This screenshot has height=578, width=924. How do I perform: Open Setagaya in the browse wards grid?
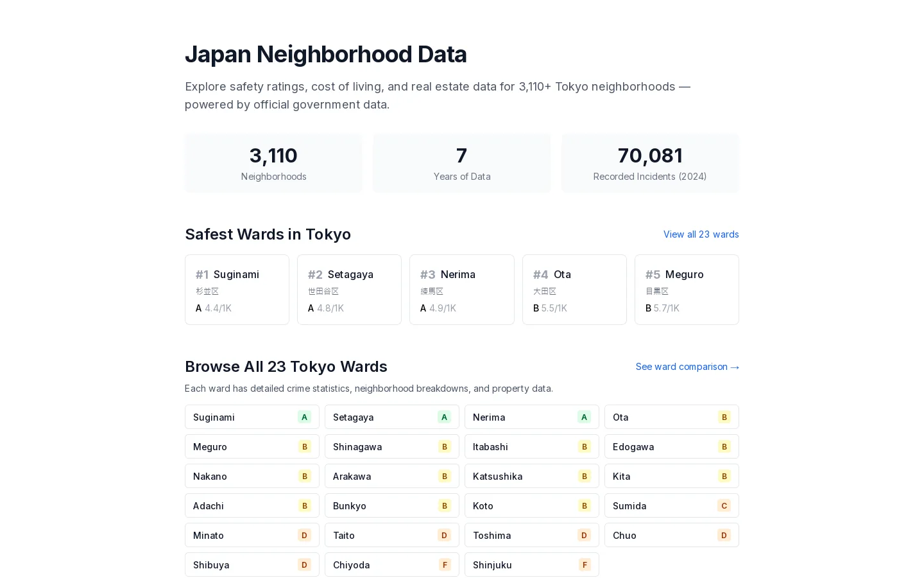tap(392, 417)
